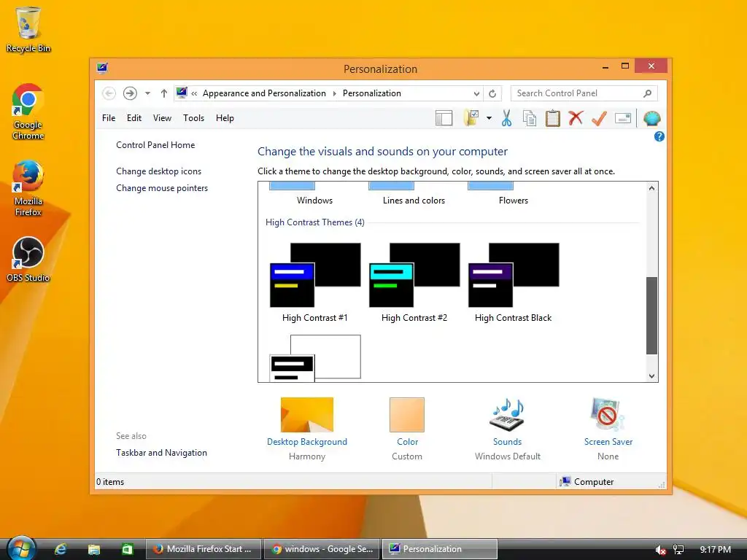The width and height of the screenshot is (747, 560).
Task: Click the Start orb button
Action: click(22, 548)
